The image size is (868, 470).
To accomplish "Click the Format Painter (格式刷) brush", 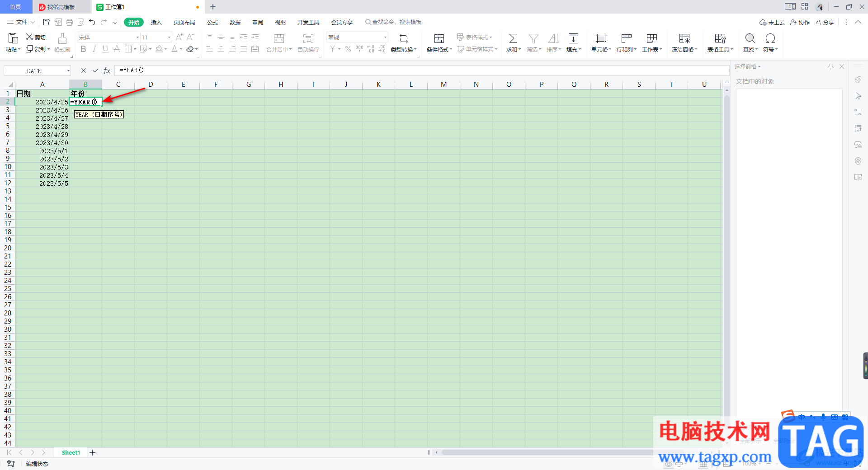I will coord(62,38).
